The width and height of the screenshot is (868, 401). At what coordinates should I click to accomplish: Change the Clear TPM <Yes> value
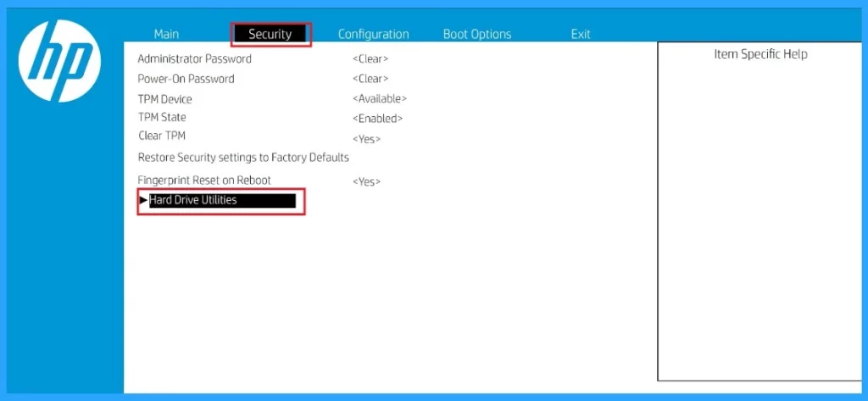(x=366, y=139)
